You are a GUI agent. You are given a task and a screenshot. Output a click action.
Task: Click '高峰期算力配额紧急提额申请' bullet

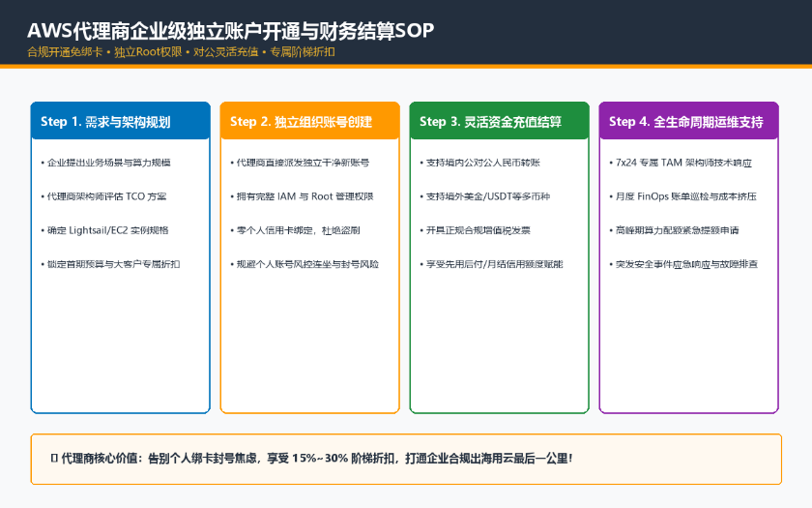pos(675,230)
